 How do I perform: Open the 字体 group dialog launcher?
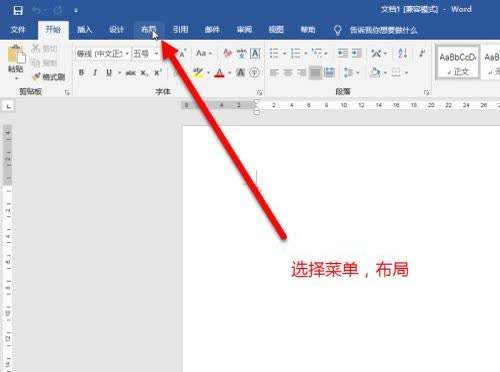tap(260, 92)
